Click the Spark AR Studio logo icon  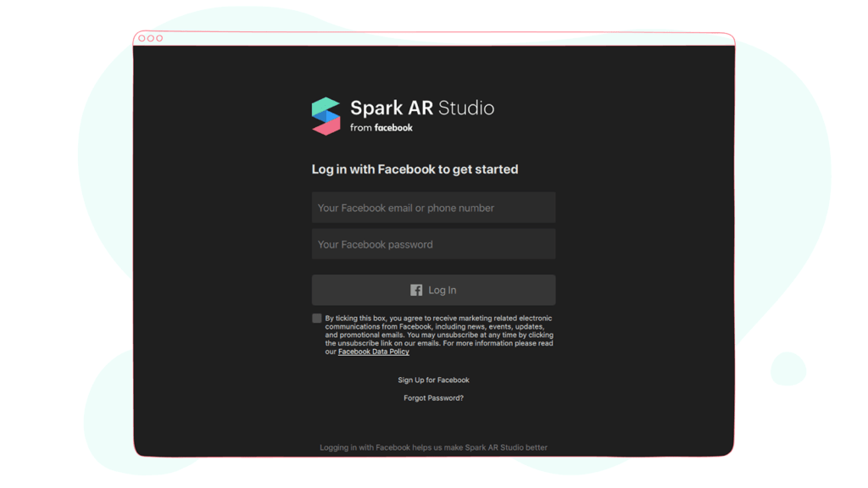325,116
